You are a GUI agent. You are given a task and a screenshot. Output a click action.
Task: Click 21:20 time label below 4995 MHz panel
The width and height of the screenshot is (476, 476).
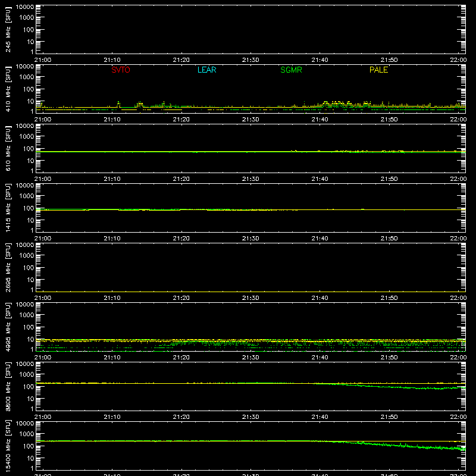pyautogui.click(x=181, y=358)
